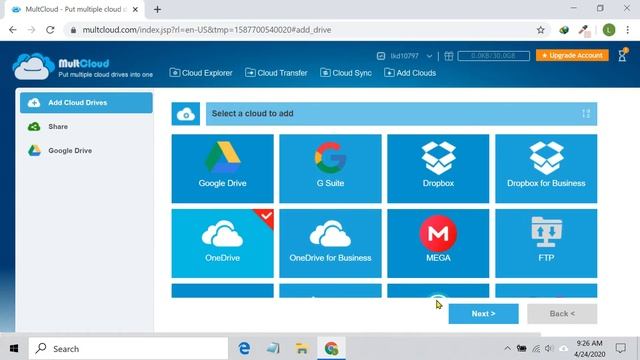
Task: Pick the FTP cloud tile
Action: click(546, 243)
